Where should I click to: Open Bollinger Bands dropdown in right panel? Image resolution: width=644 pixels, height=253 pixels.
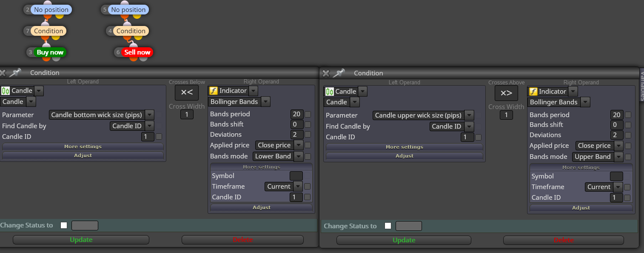click(585, 102)
